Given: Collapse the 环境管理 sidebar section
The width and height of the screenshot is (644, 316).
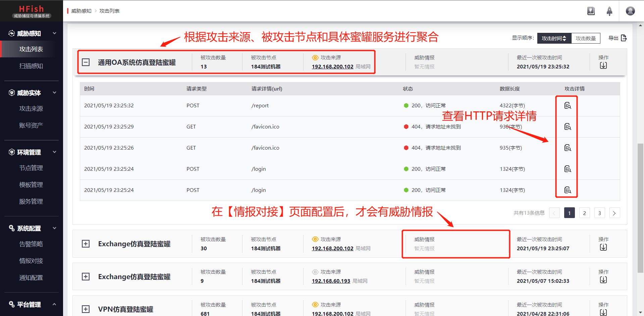Looking at the screenshot, I should (x=54, y=152).
